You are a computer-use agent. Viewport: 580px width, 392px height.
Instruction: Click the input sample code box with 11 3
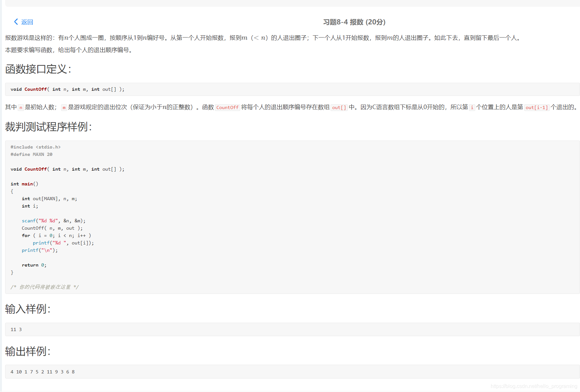click(292, 329)
